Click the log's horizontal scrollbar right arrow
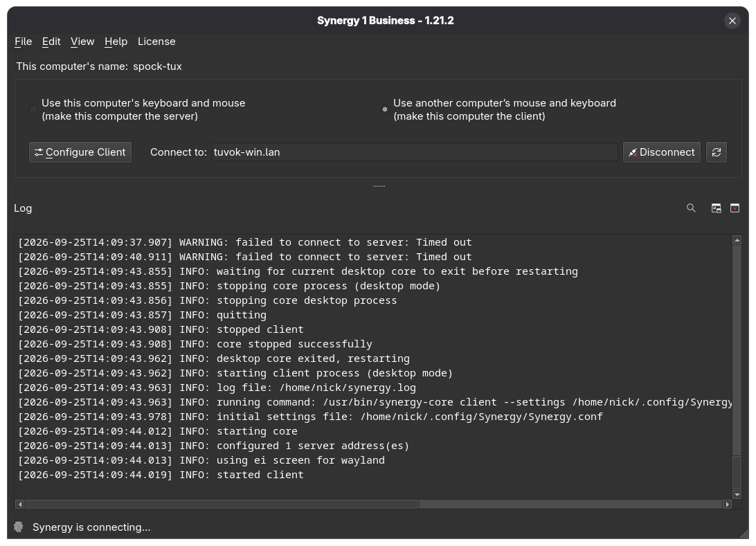 728,504
